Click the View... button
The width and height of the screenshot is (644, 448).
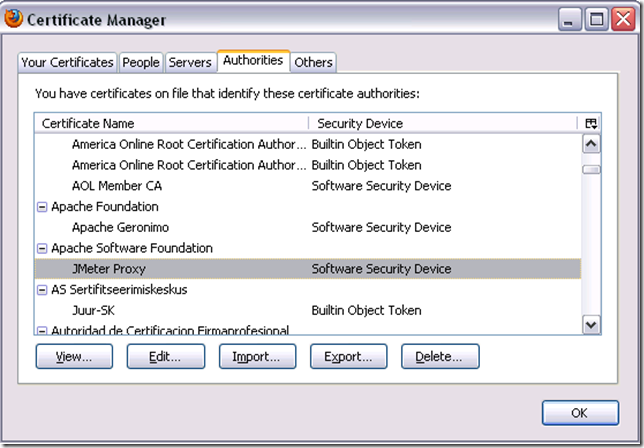tap(74, 356)
